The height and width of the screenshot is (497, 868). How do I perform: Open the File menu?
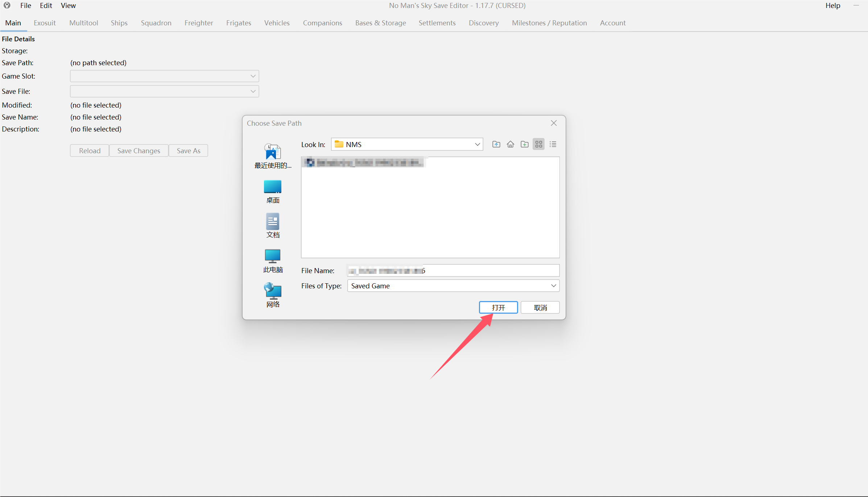(26, 5)
